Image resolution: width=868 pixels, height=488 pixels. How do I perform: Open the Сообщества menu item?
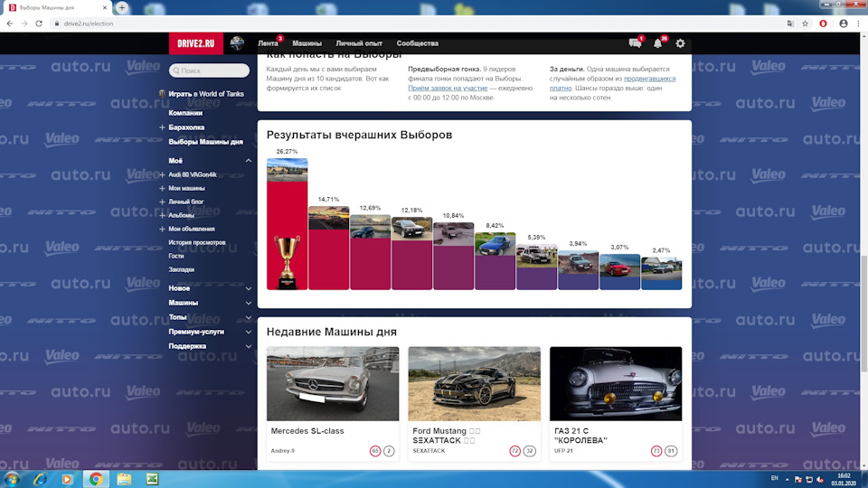click(x=418, y=43)
